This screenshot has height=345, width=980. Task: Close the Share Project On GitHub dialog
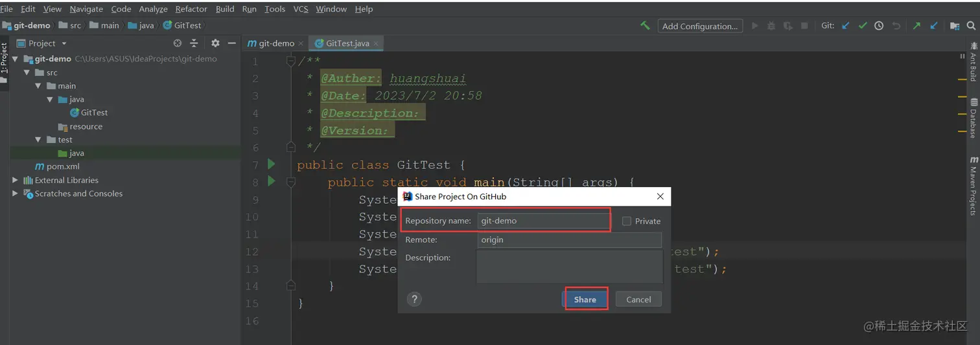(x=660, y=196)
